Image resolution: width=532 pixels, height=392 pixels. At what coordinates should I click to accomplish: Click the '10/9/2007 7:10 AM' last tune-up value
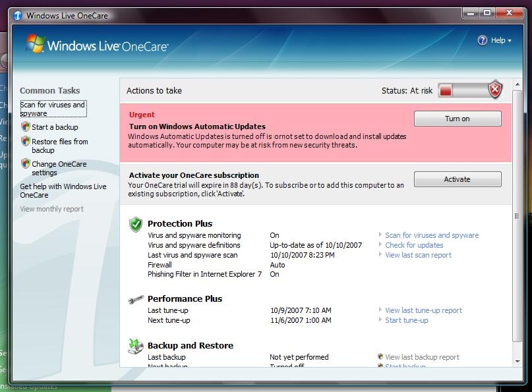[x=301, y=310]
